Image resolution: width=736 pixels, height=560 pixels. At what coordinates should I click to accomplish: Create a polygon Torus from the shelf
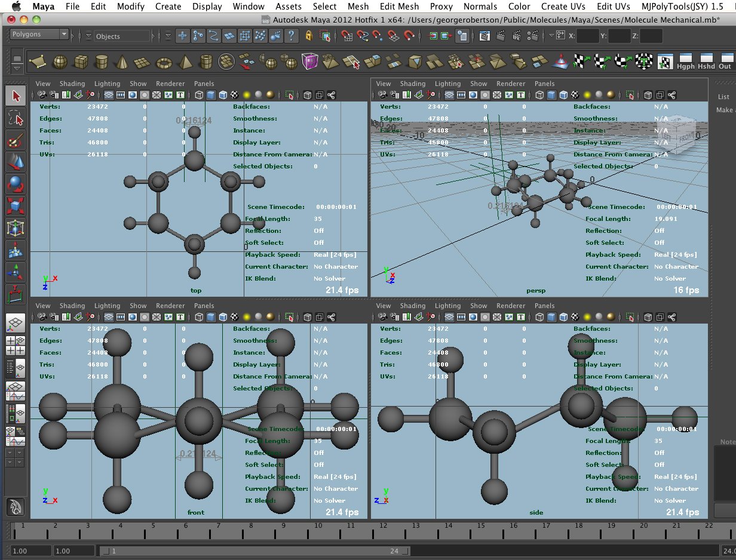click(x=164, y=61)
